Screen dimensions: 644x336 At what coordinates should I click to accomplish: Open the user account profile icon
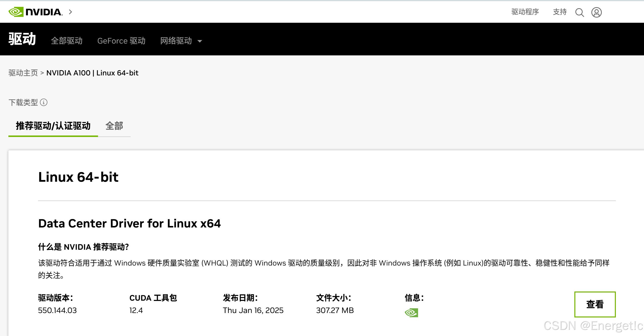(596, 12)
